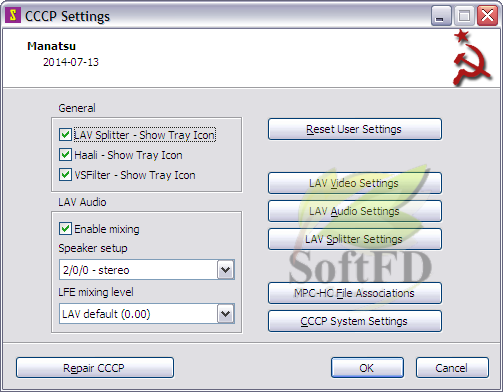Open CCCP System Settings
This screenshot has width=503, height=392.
pyautogui.click(x=355, y=321)
